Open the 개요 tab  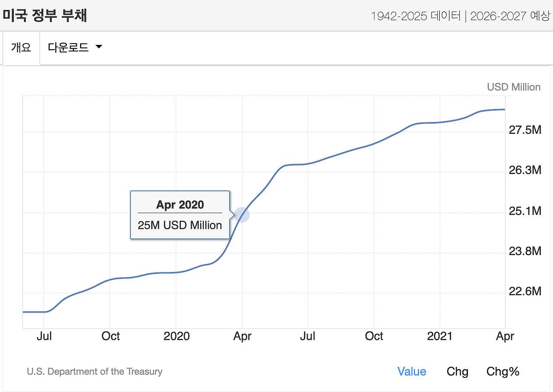21,47
